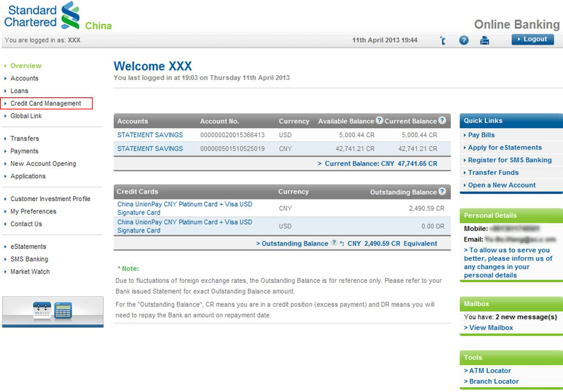The width and height of the screenshot is (563, 392).
Task: Click Pay Bills quick link
Action: tap(481, 135)
